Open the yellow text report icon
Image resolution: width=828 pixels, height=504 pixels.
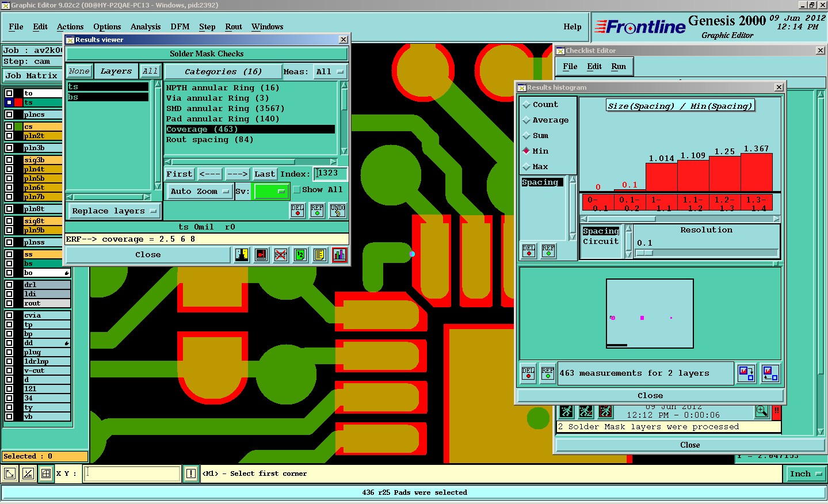click(320, 255)
